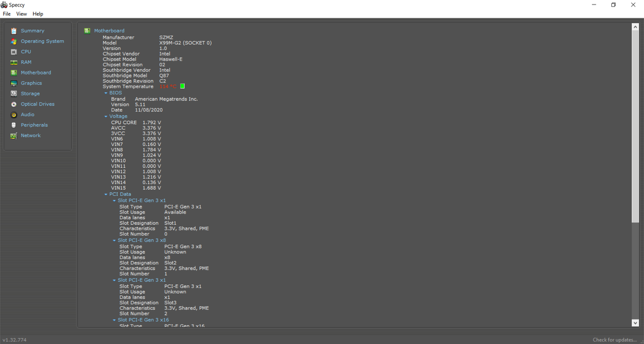Select the Slot Usage Available value

coord(175,212)
